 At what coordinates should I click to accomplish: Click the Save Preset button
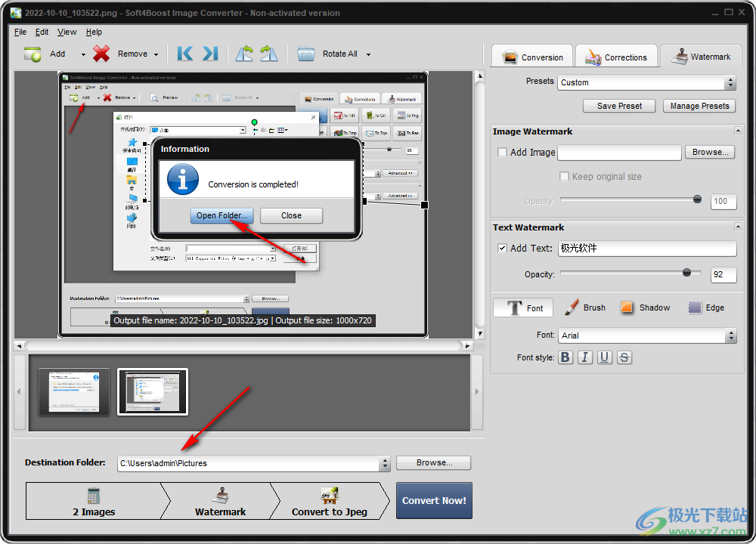tap(619, 106)
